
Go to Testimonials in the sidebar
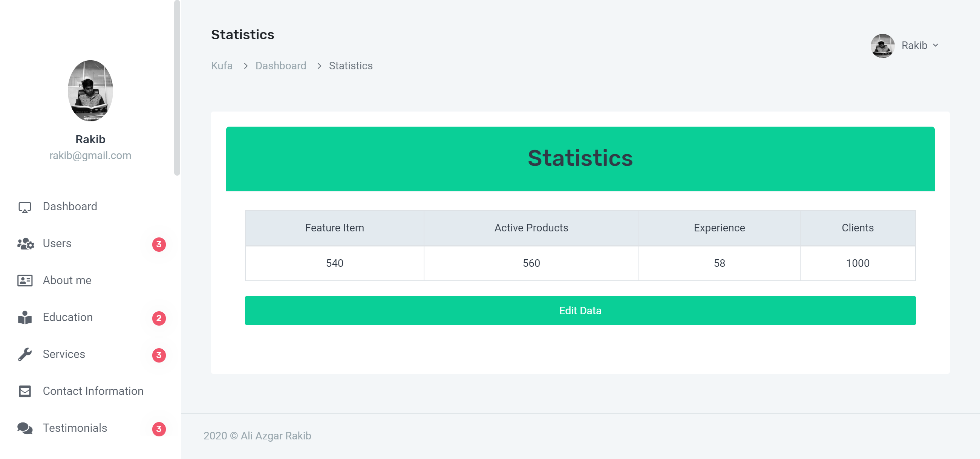pyautogui.click(x=75, y=428)
